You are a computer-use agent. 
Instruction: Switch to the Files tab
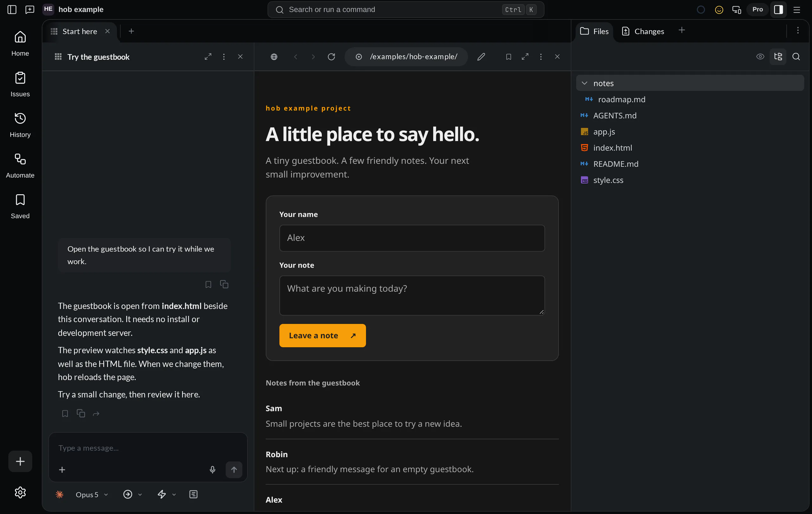(x=594, y=31)
